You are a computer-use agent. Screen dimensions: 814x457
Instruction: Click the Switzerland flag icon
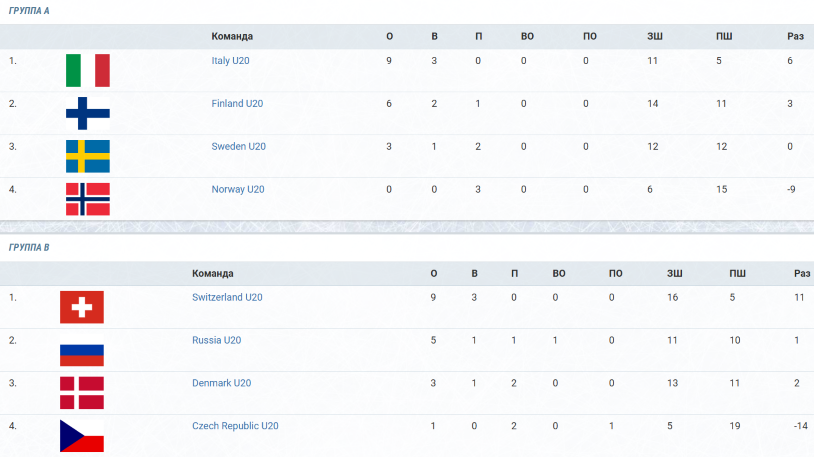(82, 307)
